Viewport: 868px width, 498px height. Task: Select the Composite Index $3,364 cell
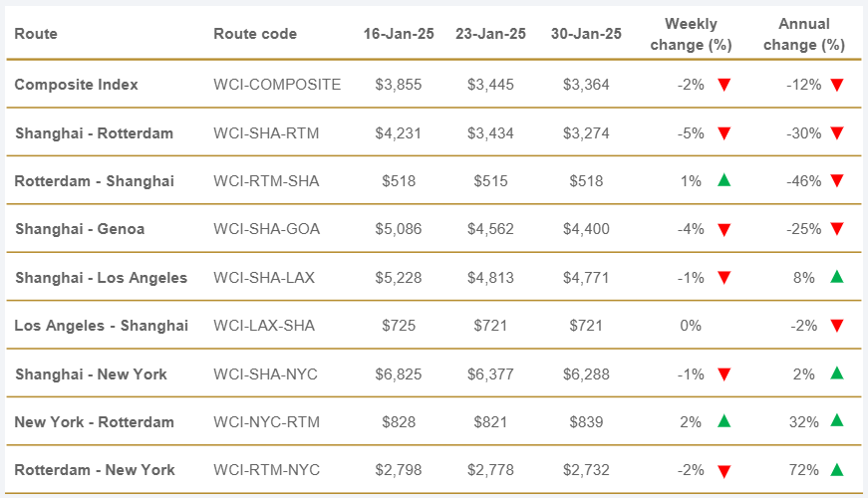pyautogui.click(x=586, y=86)
